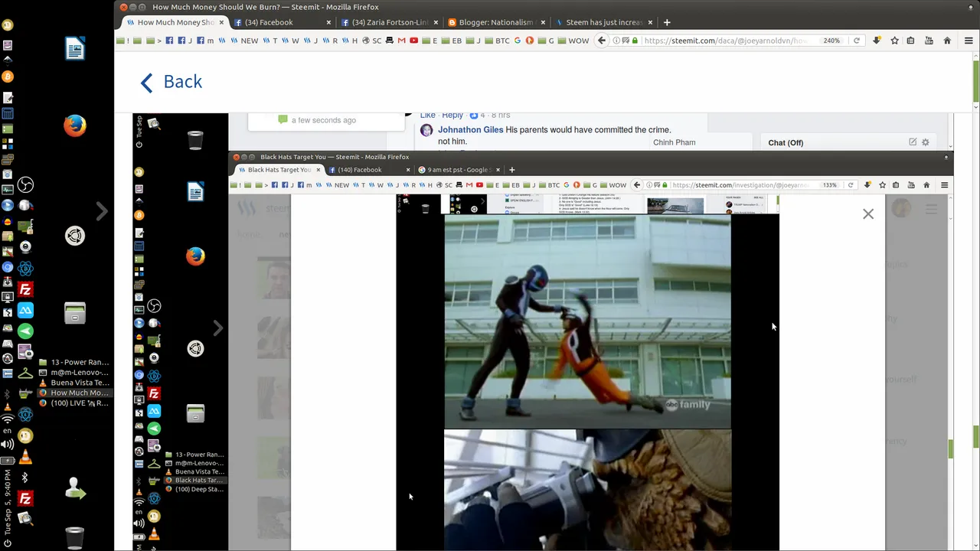Click the Power Rangers fight image
Viewport: 980px width, 551px height.
tap(588, 321)
